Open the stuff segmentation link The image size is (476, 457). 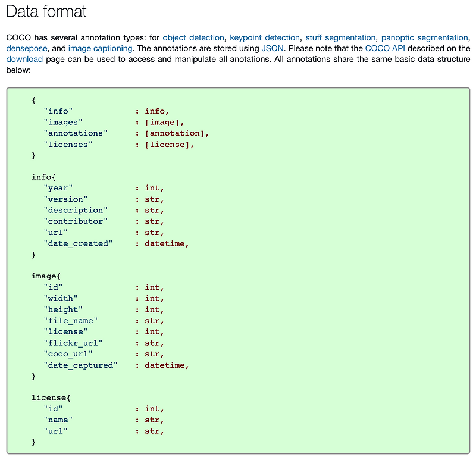340,37
